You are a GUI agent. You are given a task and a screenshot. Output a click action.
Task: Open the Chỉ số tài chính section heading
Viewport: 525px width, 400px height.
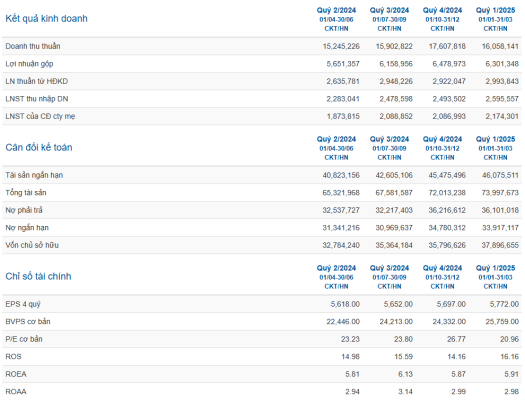pyautogui.click(x=38, y=276)
